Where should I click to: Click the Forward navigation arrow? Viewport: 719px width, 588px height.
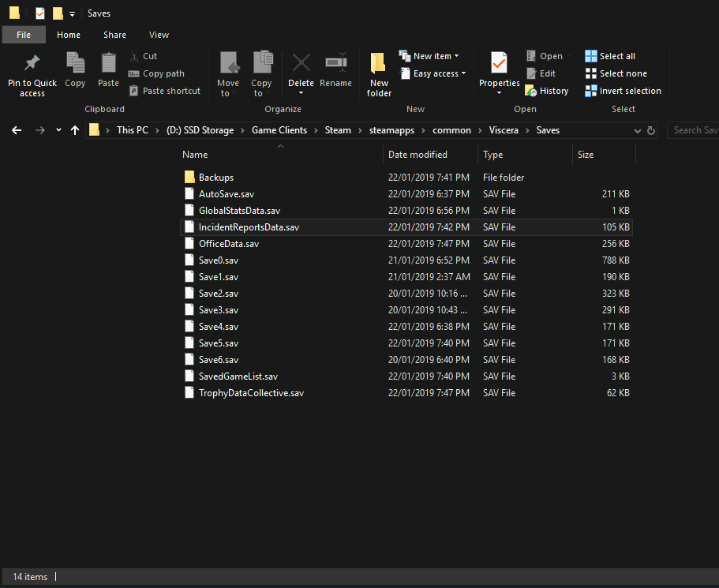click(40, 130)
